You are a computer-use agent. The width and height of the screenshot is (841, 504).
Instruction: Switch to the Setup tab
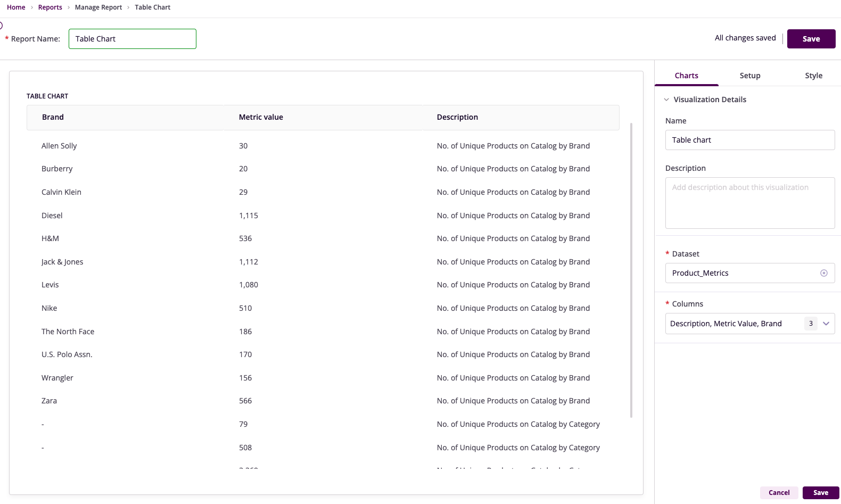[749, 76]
